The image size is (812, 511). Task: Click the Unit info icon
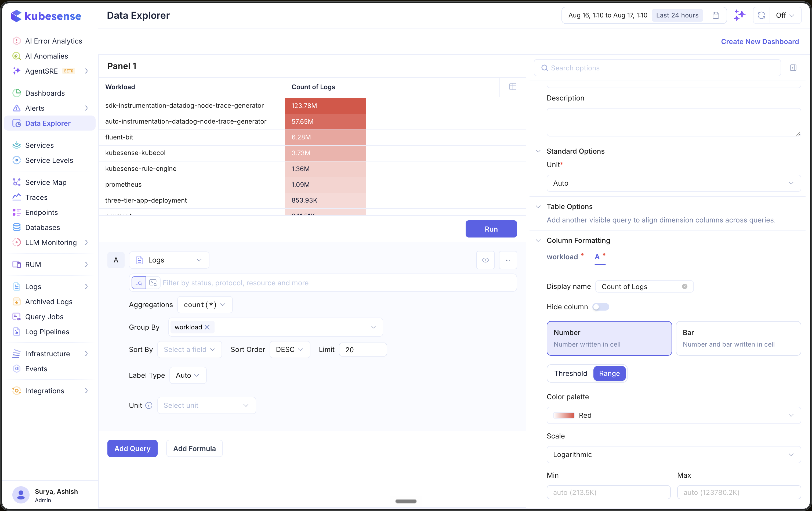pyautogui.click(x=149, y=405)
